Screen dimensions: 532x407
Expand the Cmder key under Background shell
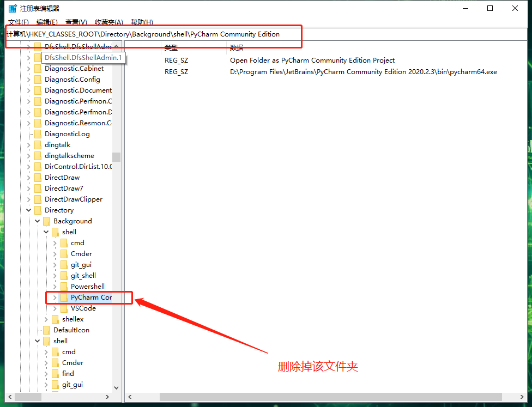(x=55, y=254)
